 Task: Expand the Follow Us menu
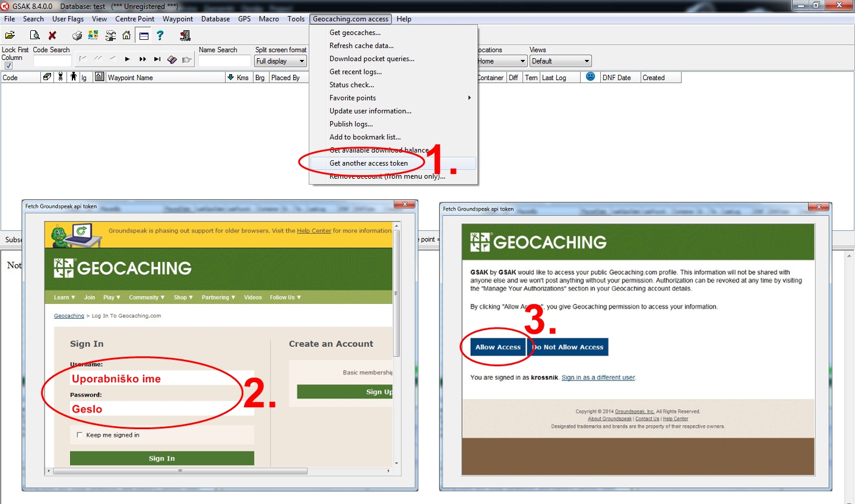pos(286,297)
